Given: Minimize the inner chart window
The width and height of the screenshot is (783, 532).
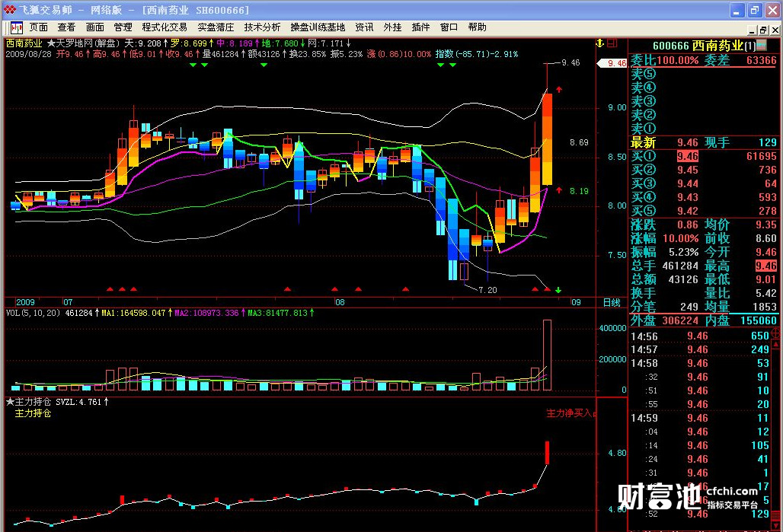Looking at the screenshot, I should click(752, 30).
